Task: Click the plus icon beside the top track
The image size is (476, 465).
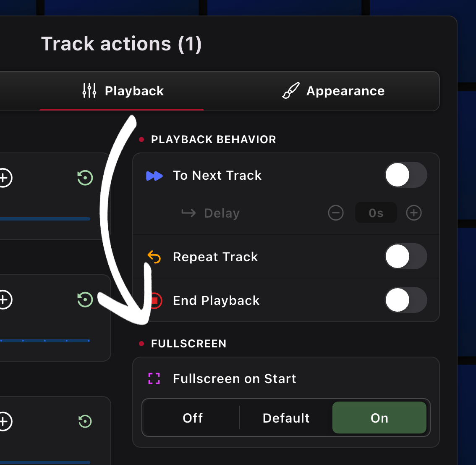Action: coord(4,178)
